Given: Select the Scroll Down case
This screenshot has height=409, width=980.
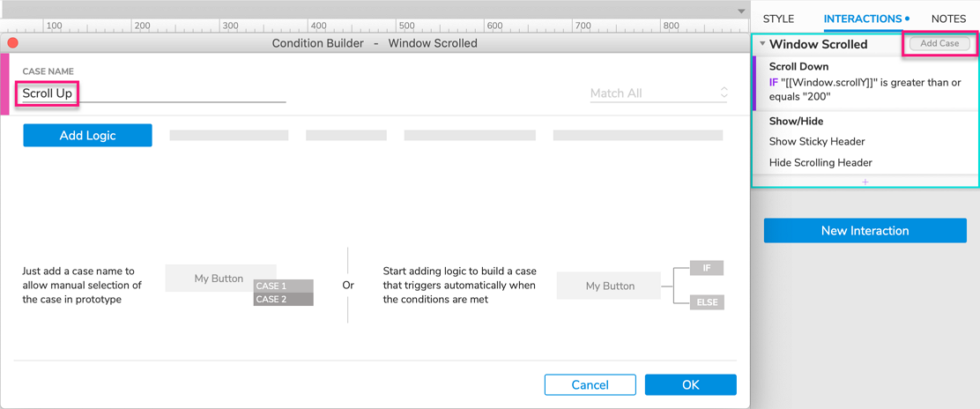Looking at the screenshot, I should (x=798, y=66).
